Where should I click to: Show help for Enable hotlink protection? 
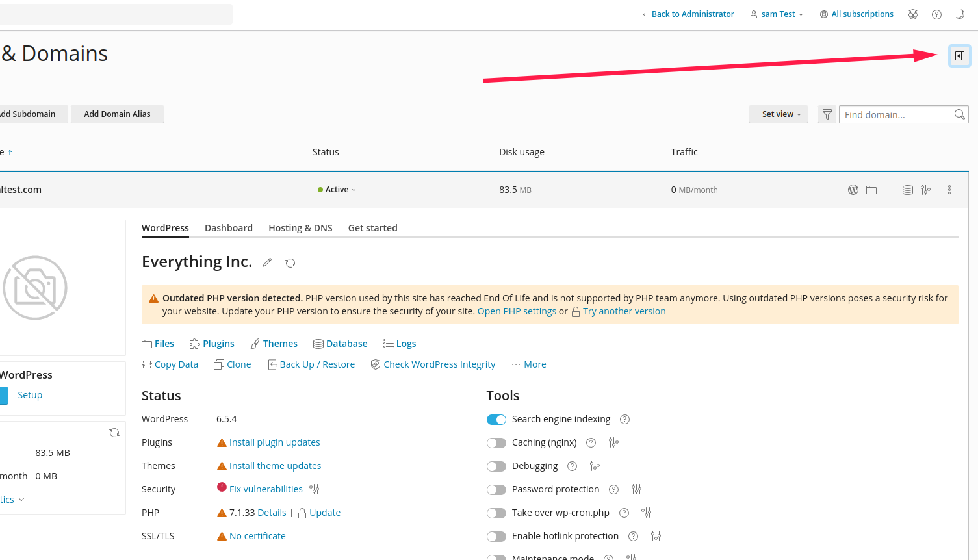tap(633, 536)
